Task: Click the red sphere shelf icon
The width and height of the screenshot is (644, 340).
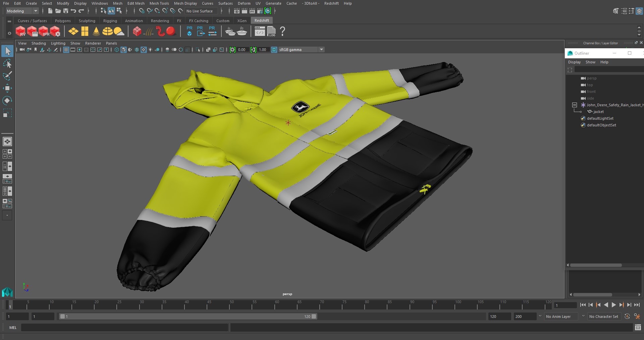Action: coord(171,32)
